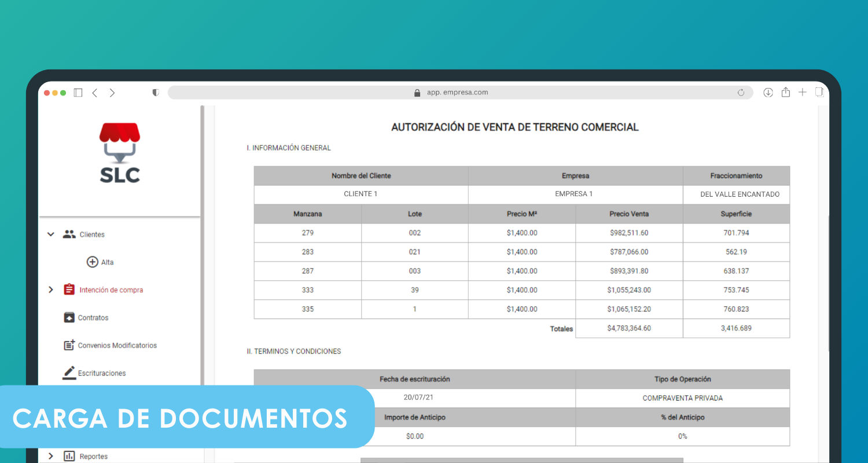Click the Alta plus circle icon

click(92, 262)
